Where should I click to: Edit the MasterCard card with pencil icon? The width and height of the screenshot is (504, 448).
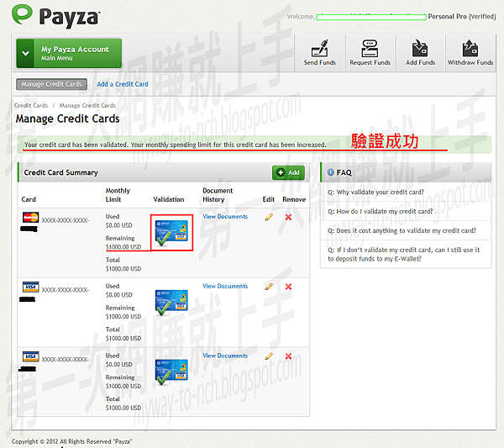pos(269,217)
